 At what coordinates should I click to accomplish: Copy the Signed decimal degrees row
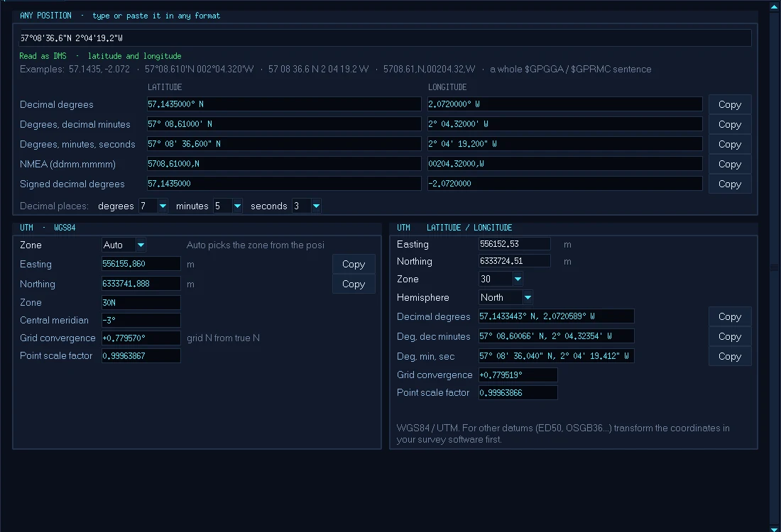(x=730, y=184)
